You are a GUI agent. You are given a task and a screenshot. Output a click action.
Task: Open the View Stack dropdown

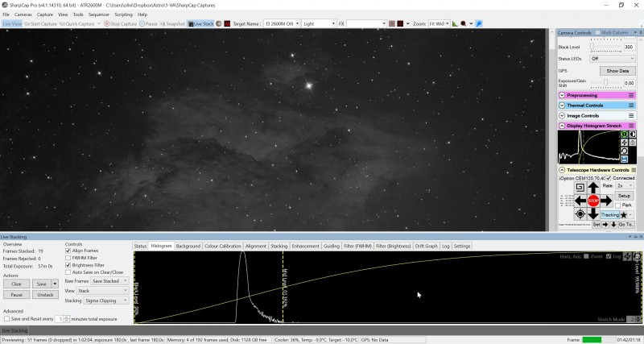[103, 291]
